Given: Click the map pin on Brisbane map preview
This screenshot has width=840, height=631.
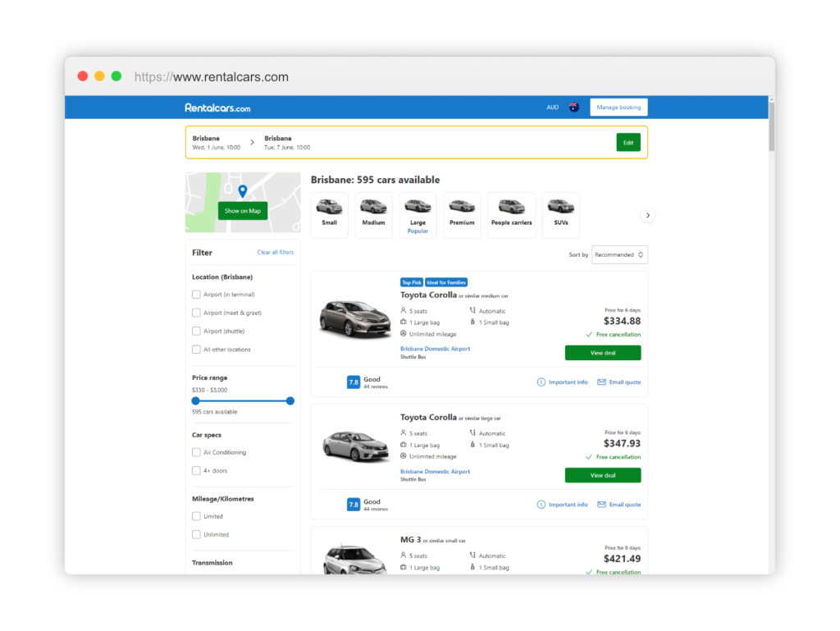Looking at the screenshot, I should point(242,190).
